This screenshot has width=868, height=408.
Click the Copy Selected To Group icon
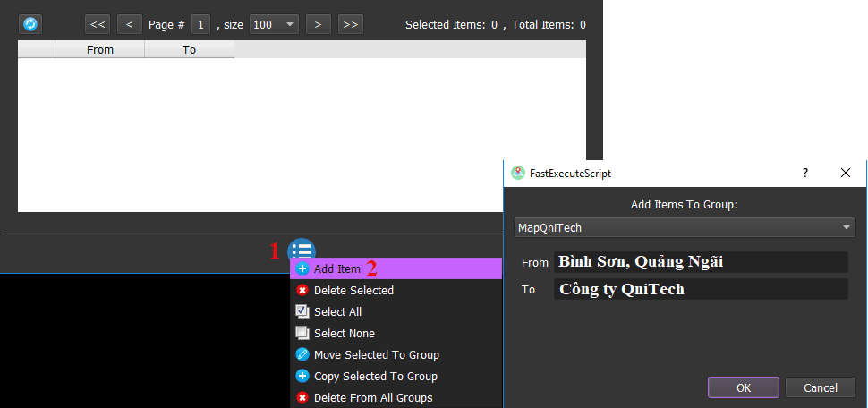point(302,376)
